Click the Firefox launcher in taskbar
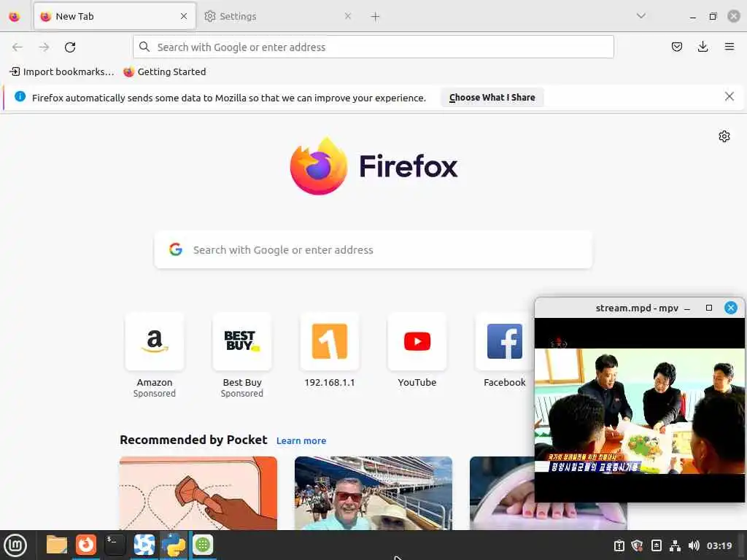 point(86,545)
